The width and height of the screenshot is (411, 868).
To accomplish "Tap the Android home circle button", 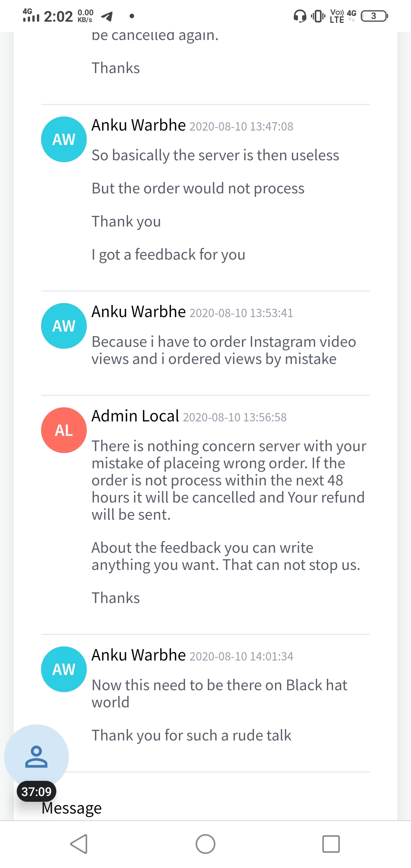I will [205, 844].
